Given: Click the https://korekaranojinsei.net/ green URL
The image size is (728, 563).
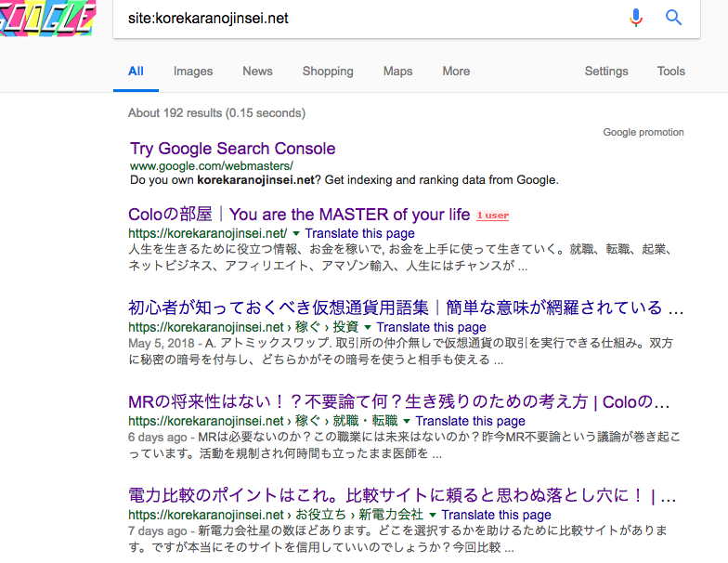Looking at the screenshot, I should click(208, 233).
